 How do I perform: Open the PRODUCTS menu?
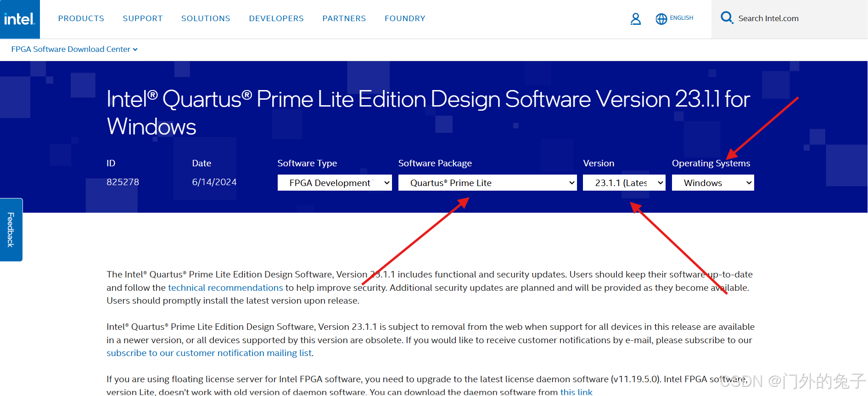tap(81, 18)
